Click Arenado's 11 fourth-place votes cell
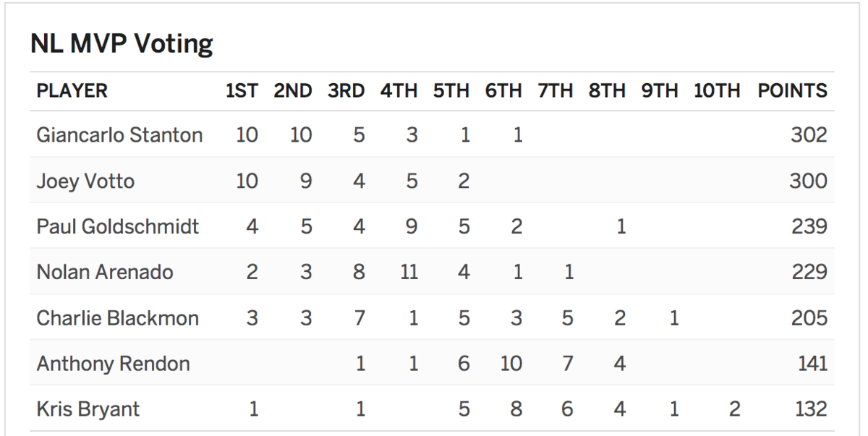 pyautogui.click(x=409, y=272)
